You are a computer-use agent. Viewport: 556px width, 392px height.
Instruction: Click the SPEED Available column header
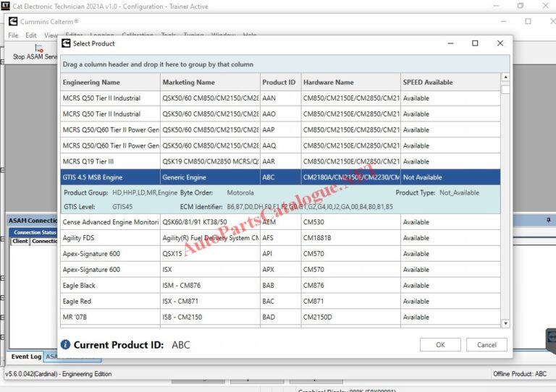pos(450,82)
